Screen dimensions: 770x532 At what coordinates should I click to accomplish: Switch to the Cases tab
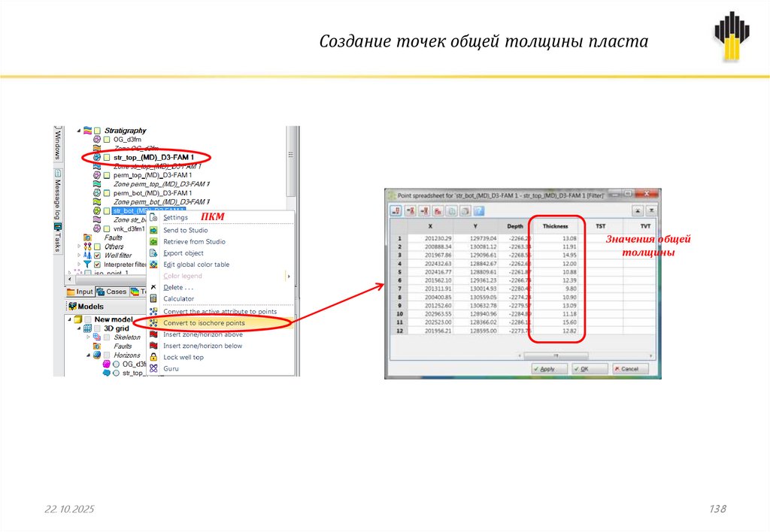point(112,292)
